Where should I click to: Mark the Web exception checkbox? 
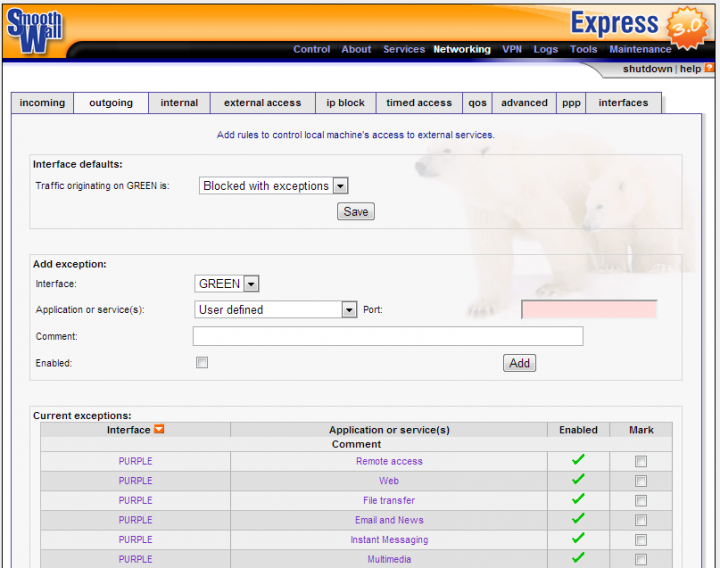641,481
